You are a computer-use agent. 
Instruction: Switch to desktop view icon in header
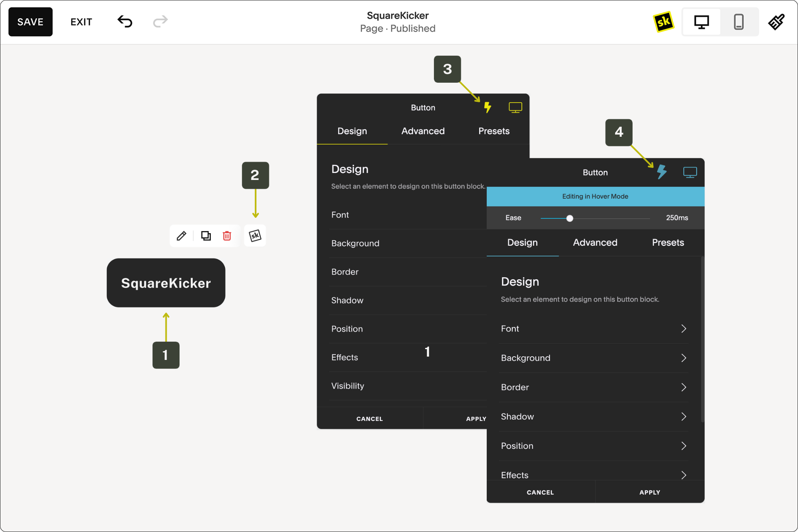(x=702, y=22)
